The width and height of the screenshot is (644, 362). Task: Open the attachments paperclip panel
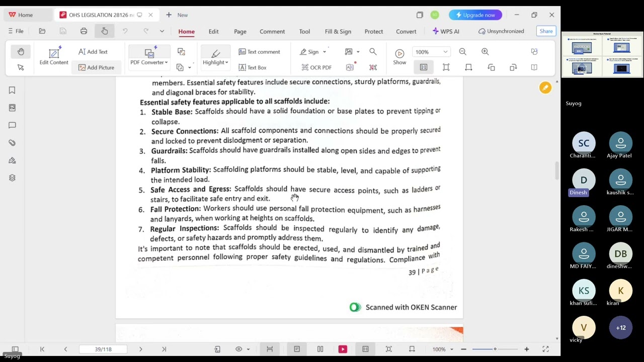coord(12,143)
